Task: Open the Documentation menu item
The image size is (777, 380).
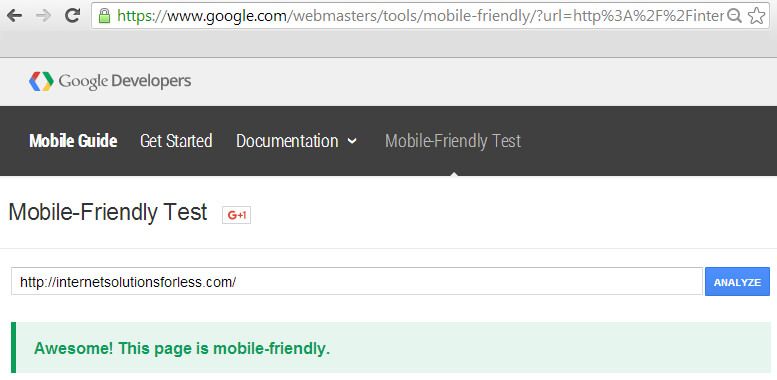Action: tap(287, 141)
